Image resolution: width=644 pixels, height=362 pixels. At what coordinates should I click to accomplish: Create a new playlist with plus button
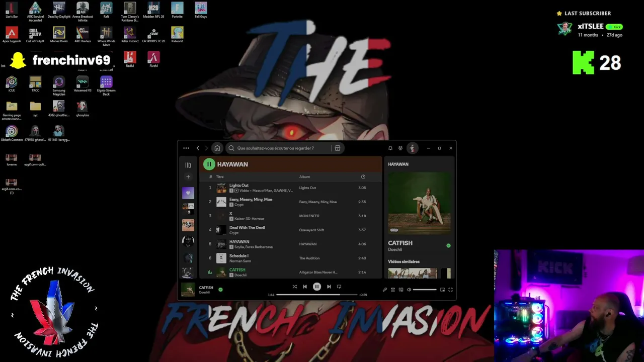[x=188, y=177]
